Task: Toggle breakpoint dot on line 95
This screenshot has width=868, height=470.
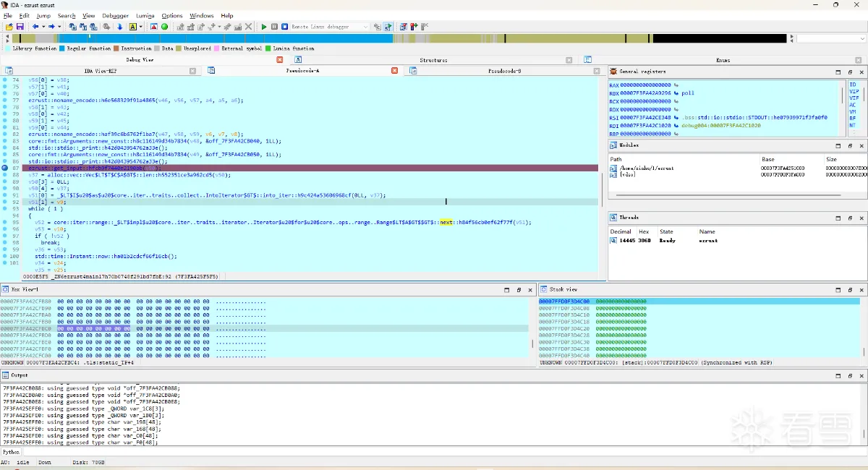Action: 5,222
